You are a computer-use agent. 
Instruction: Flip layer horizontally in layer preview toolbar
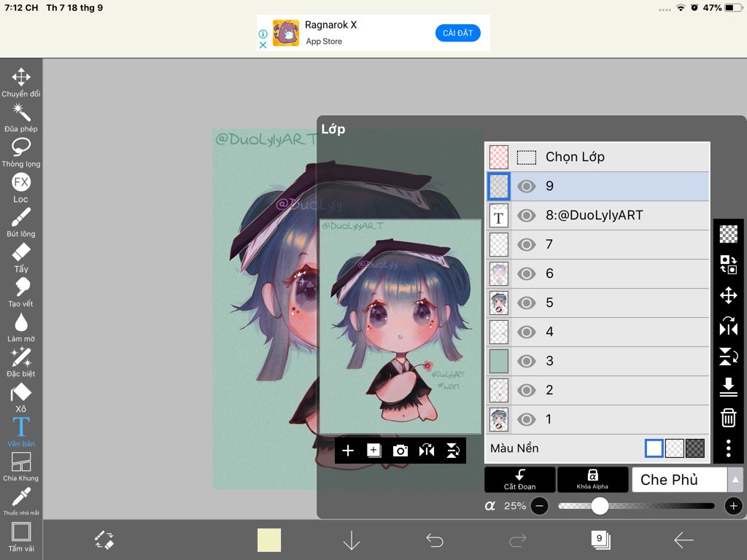pyautogui.click(x=426, y=451)
